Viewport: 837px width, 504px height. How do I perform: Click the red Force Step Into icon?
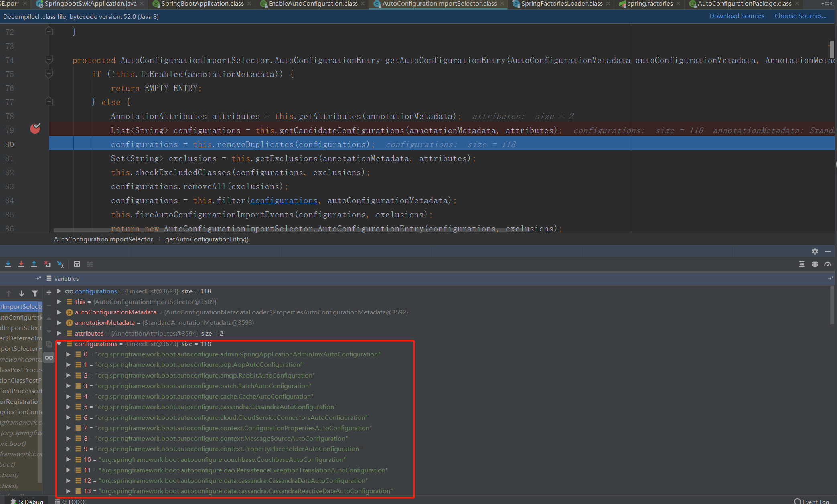click(x=21, y=264)
